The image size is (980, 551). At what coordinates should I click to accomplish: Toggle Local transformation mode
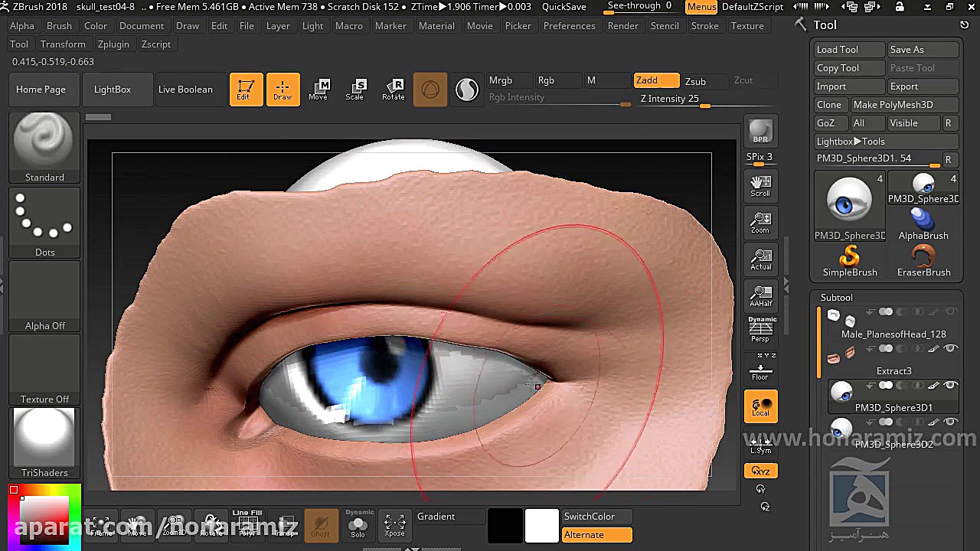[760, 406]
